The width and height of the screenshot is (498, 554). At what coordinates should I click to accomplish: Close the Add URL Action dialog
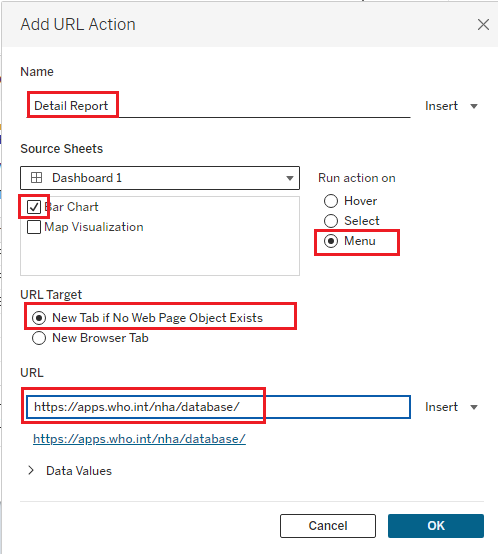(483, 25)
